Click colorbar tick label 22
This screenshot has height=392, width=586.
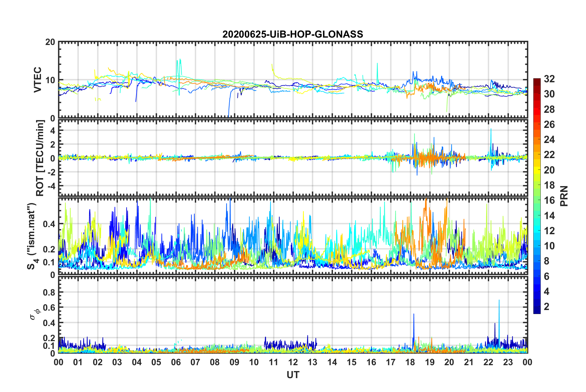pos(549,155)
